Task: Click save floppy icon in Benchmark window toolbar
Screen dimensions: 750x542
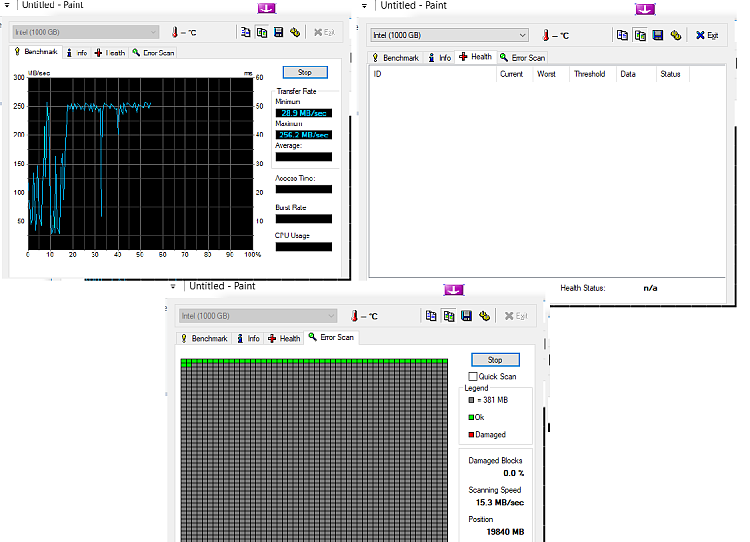Action: pos(278,32)
